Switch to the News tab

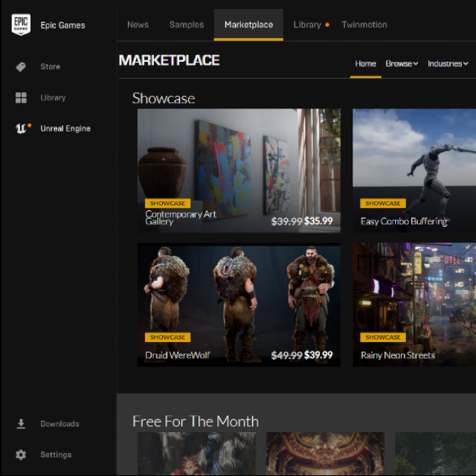pyautogui.click(x=138, y=25)
